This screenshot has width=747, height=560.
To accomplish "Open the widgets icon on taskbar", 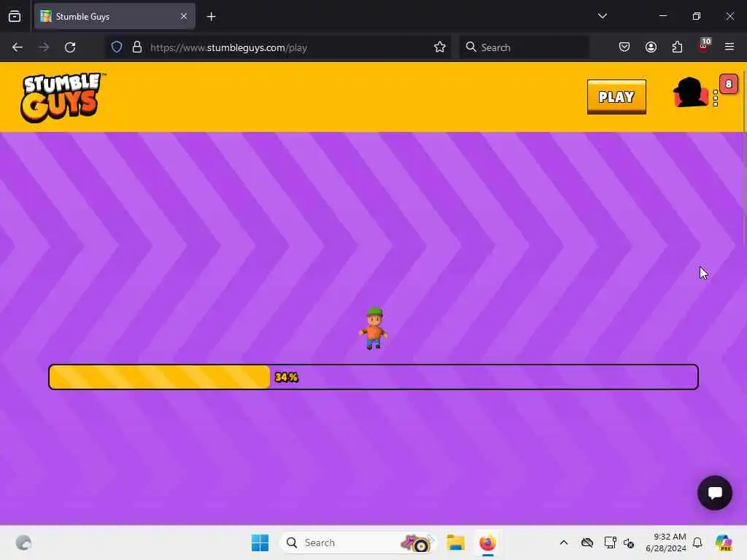I will 23,542.
